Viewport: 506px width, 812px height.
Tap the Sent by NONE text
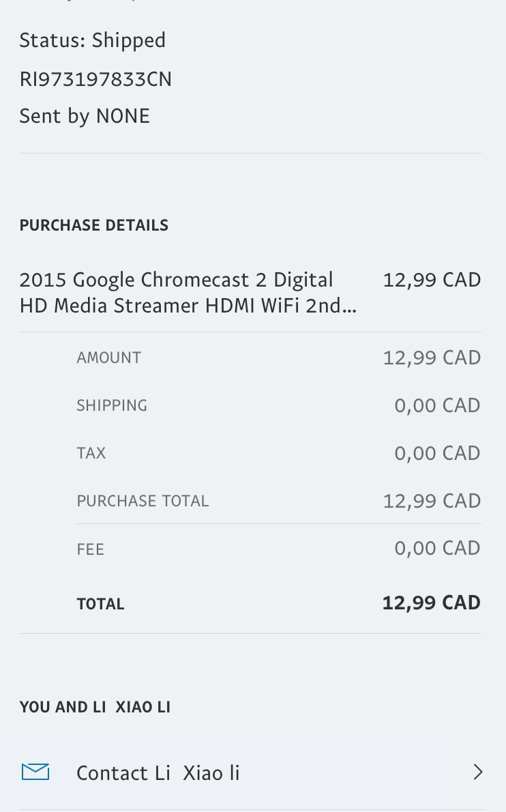tap(85, 116)
